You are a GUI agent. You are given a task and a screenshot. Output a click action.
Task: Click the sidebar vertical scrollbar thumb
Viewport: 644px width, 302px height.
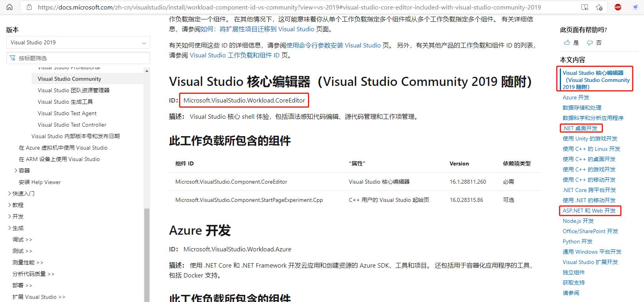tap(147, 255)
